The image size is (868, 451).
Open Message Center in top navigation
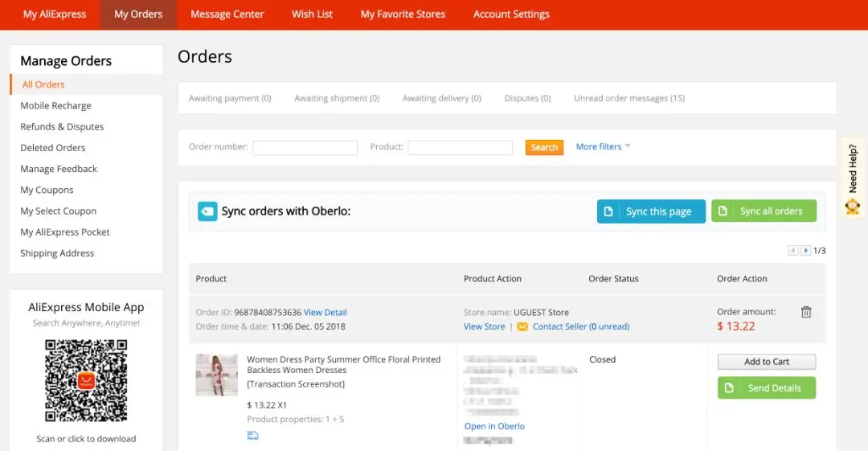tap(227, 14)
